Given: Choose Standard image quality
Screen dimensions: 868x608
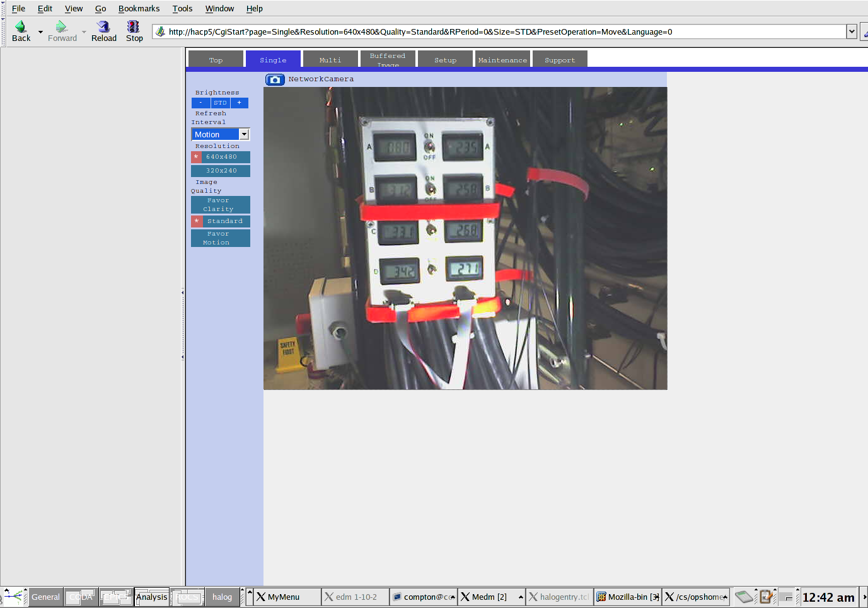Looking at the screenshot, I should [221, 221].
